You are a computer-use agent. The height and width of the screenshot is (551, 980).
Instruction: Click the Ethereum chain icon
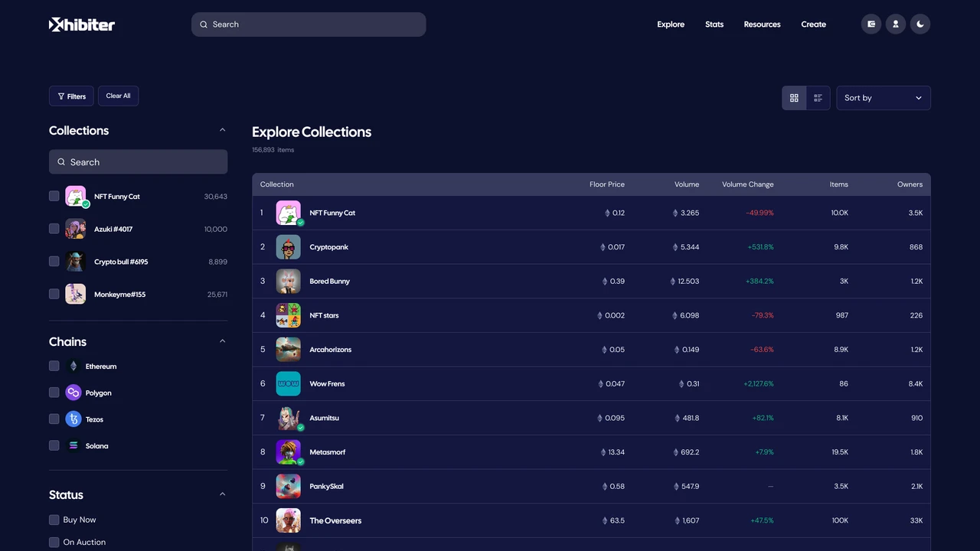tap(73, 366)
